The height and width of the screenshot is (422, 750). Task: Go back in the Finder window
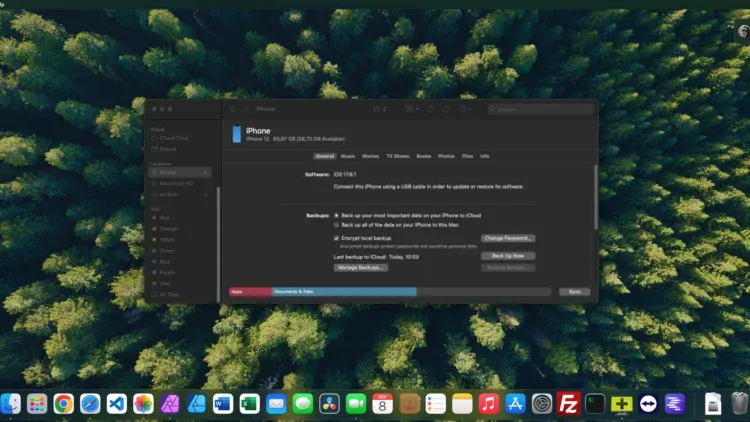pos(233,109)
